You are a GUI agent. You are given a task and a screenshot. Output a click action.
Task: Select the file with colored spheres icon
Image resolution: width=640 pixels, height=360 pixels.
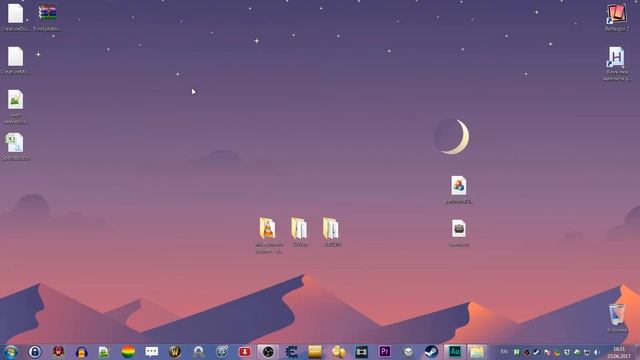459,190
